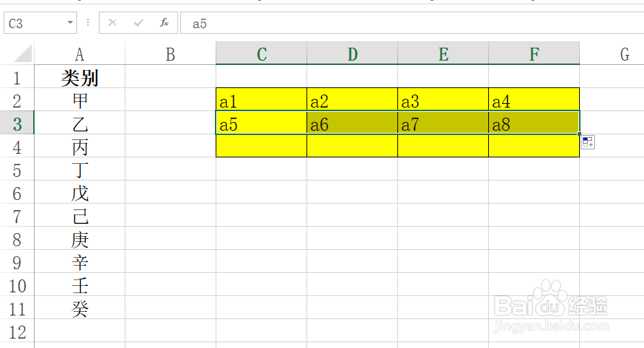Click the formula bar containing a5
The height and width of the screenshot is (348, 644).
coord(412,23)
